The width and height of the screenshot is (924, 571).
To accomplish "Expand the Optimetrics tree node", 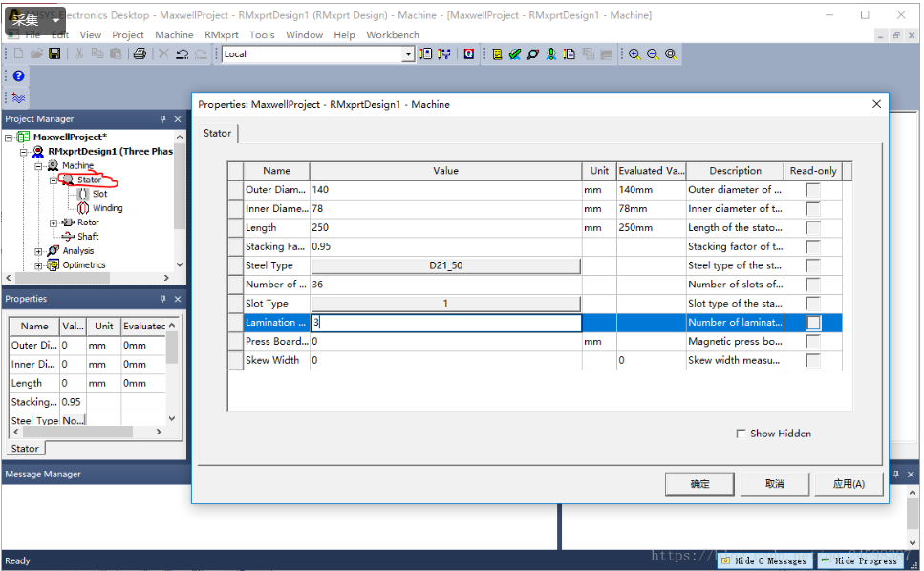I will 38,265.
